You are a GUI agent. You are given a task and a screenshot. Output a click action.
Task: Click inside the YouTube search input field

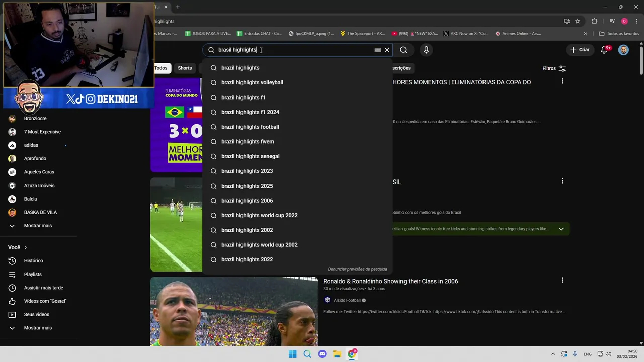[x=294, y=50]
